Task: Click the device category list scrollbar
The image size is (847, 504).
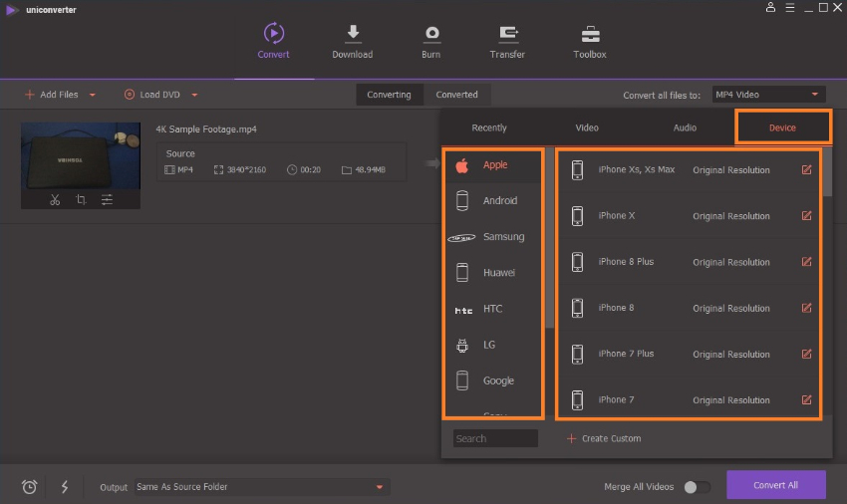Action: click(x=550, y=238)
